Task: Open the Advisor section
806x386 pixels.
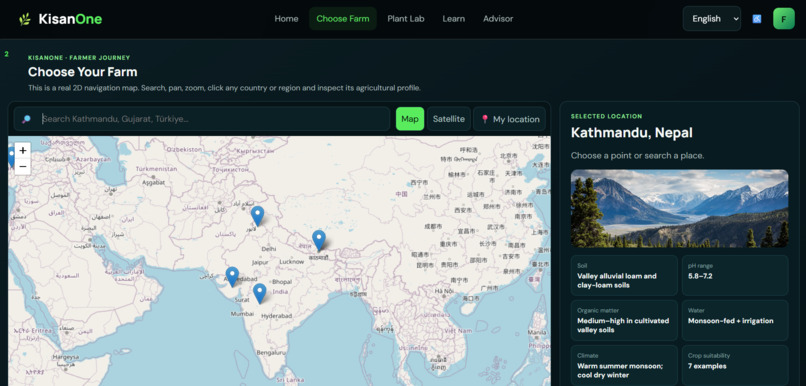Action: point(498,19)
